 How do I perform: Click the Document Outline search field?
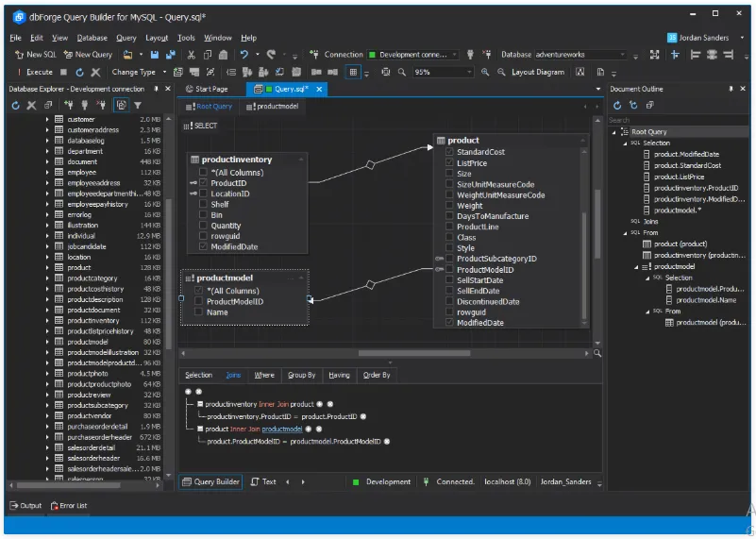point(678,120)
